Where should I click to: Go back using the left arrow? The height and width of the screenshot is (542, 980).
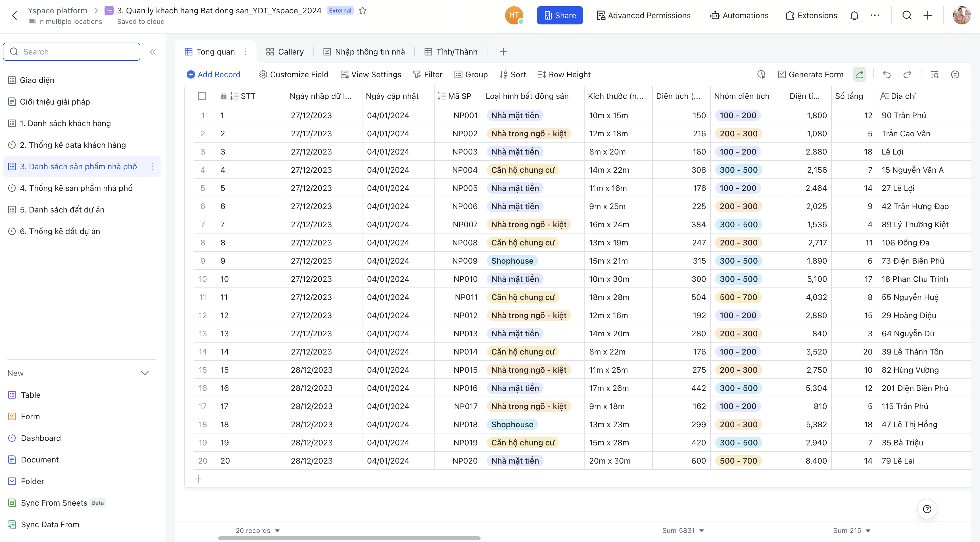pos(14,16)
